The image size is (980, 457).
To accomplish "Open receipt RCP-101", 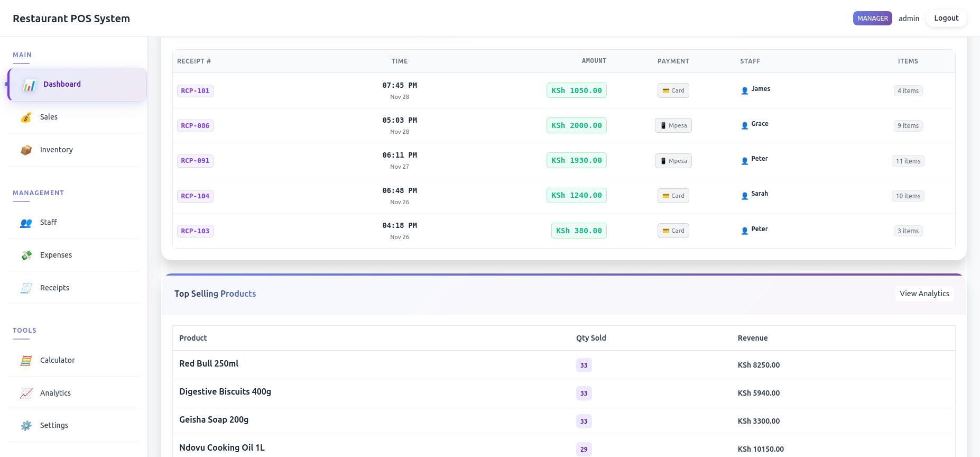I will (195, 91).
